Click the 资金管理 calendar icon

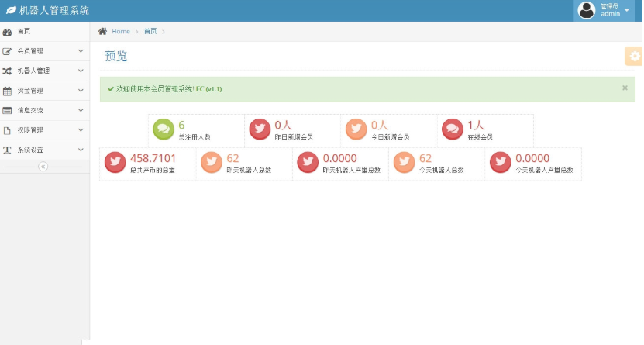coord(7,91)
